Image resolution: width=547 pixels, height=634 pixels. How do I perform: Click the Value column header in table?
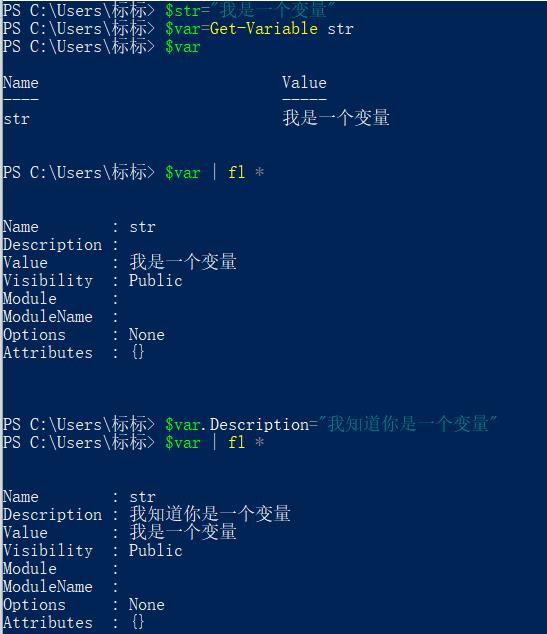(x=304, y=82)
